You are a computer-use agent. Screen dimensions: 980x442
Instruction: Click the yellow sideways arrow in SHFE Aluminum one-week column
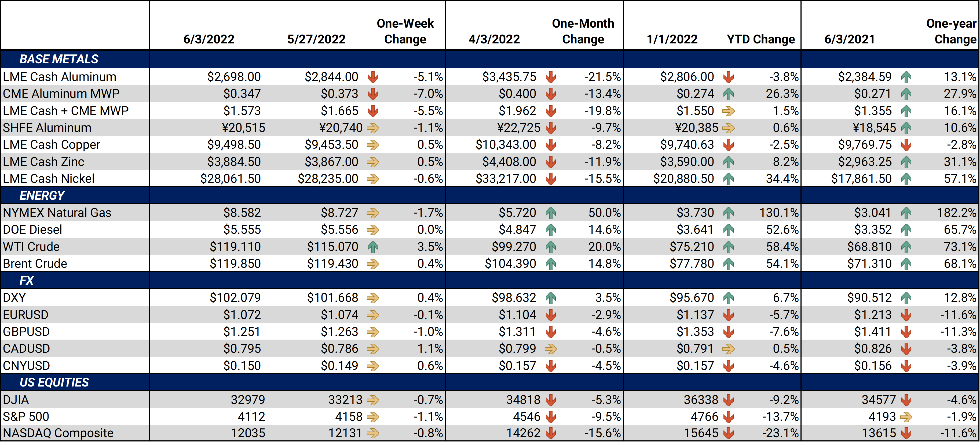pos(373,128)
